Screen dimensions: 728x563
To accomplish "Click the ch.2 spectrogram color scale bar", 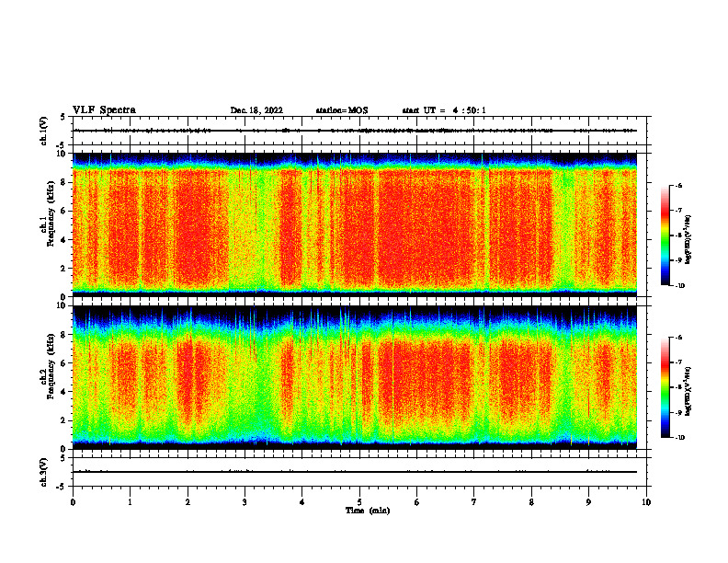I will pyautogui.click(x=665, y=387).
